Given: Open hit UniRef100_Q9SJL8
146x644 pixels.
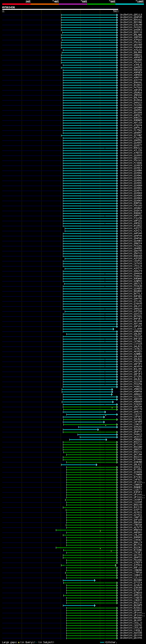Looking at the screenshot, I should point(131,15).
